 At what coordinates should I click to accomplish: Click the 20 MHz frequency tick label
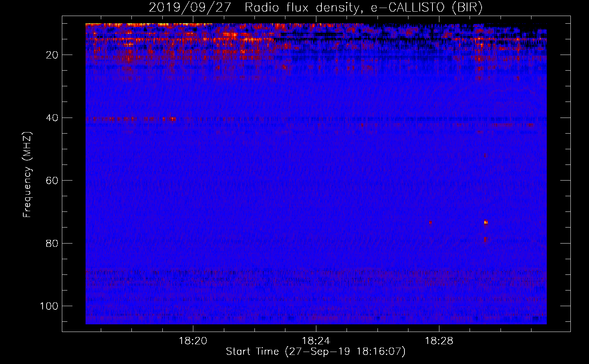tap(52, 55)
